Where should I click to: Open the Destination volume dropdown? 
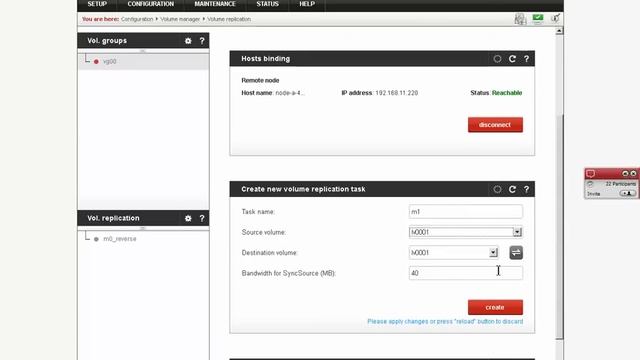(x=493, y=253)
